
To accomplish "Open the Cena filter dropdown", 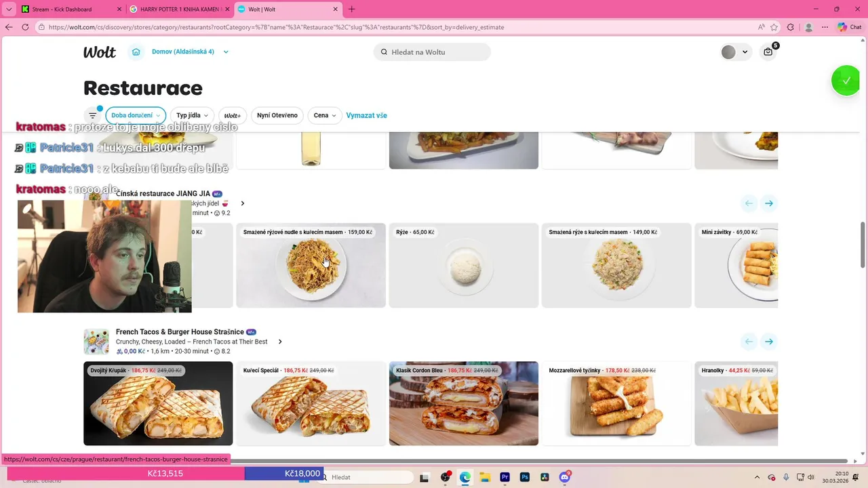I will [x=325, y=115].
